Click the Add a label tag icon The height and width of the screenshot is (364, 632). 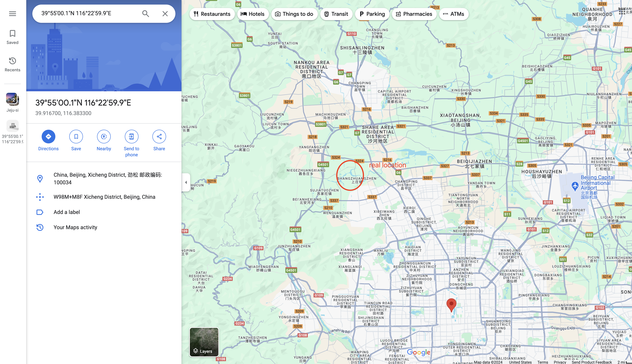[x=40, y=212]
